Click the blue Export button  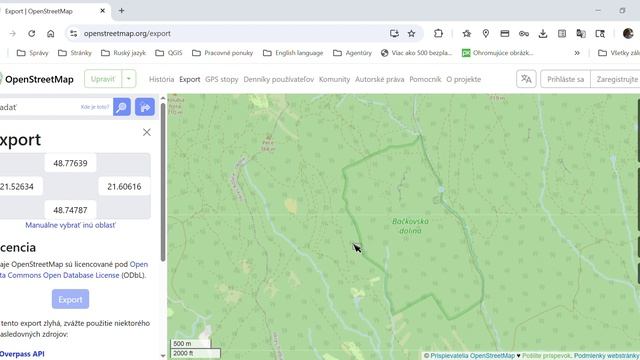pos(70,299)
